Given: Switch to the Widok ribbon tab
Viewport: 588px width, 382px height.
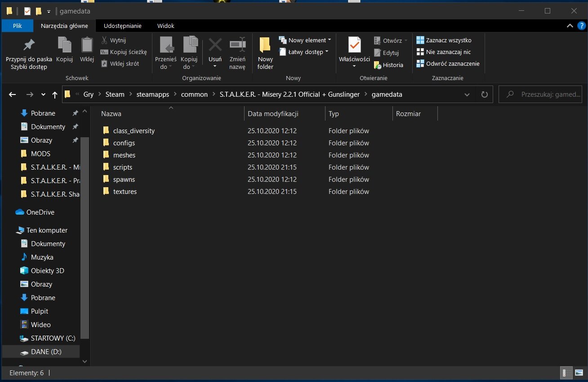Looking at the screenshot, I should [165, 26].
